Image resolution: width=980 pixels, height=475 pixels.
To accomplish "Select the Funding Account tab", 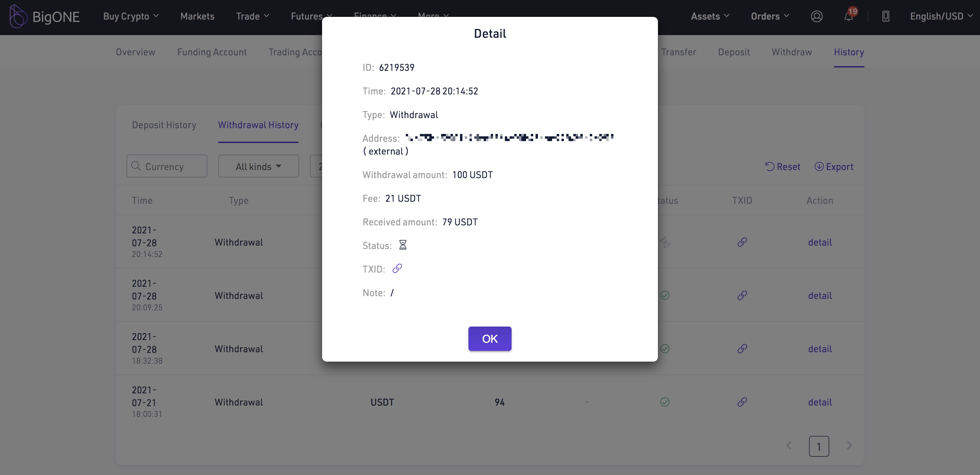I will [x=212, y=52].
